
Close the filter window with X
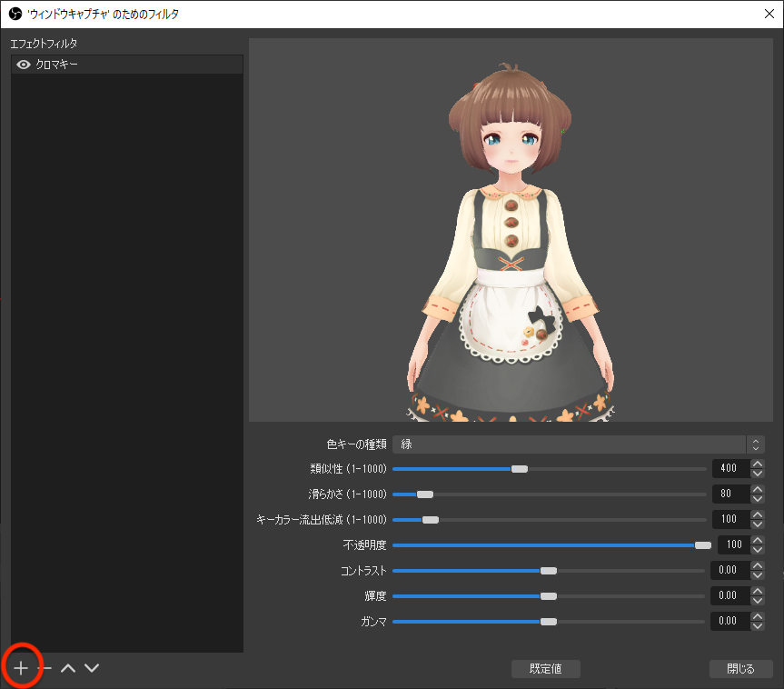769,14
